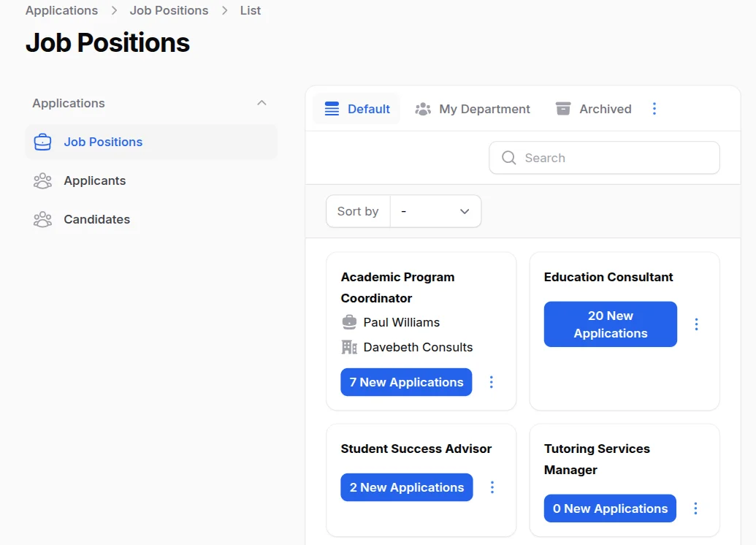
Task: Click the Academic Program Coordinator card title
Action: pyautogui.click(x=398, y=287)
